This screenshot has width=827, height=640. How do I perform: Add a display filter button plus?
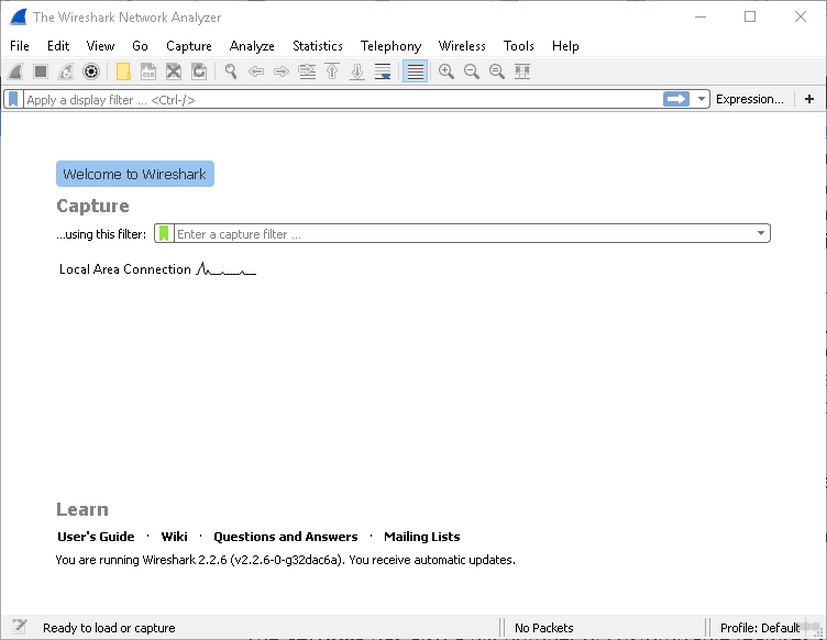click(x=809, y=99)
